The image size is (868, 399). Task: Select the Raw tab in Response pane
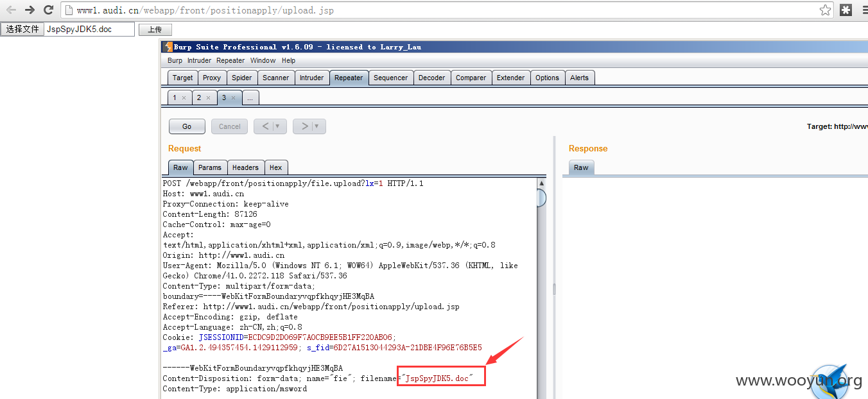coord(581,167)
